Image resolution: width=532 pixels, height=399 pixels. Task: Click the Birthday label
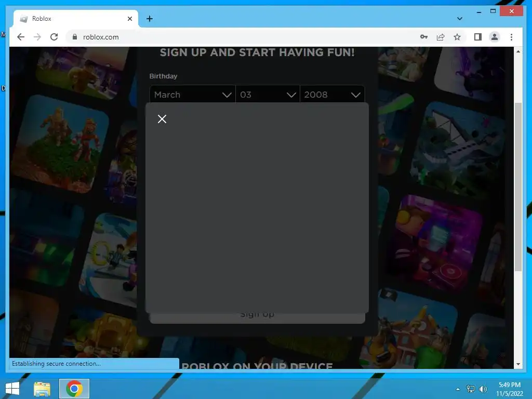point(163,76)
